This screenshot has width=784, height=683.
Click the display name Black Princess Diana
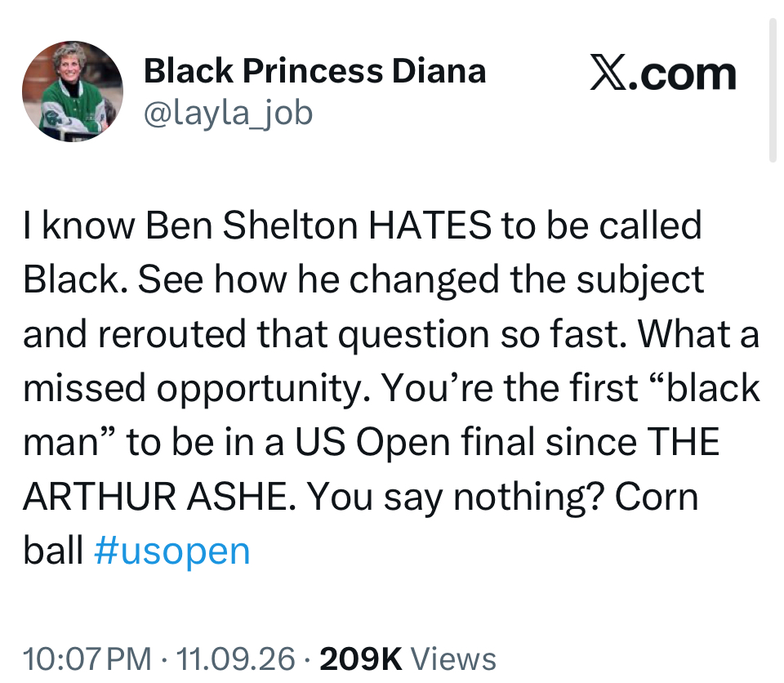tap(314, 70)
